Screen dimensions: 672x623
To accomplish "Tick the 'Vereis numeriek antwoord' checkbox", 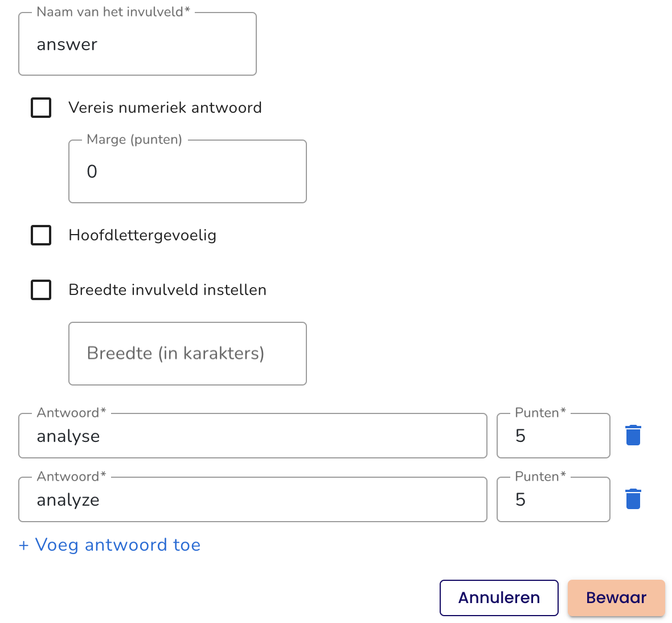I will (x=41, y=108).
